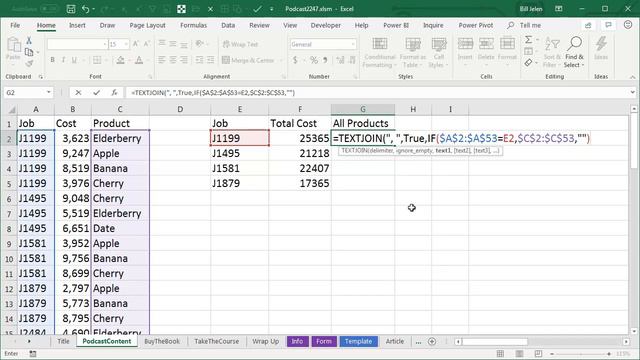Image resolution: width=640 pixels, height=360 pixels.
Task: Collapse the ribbon
Action: [632, 77]
